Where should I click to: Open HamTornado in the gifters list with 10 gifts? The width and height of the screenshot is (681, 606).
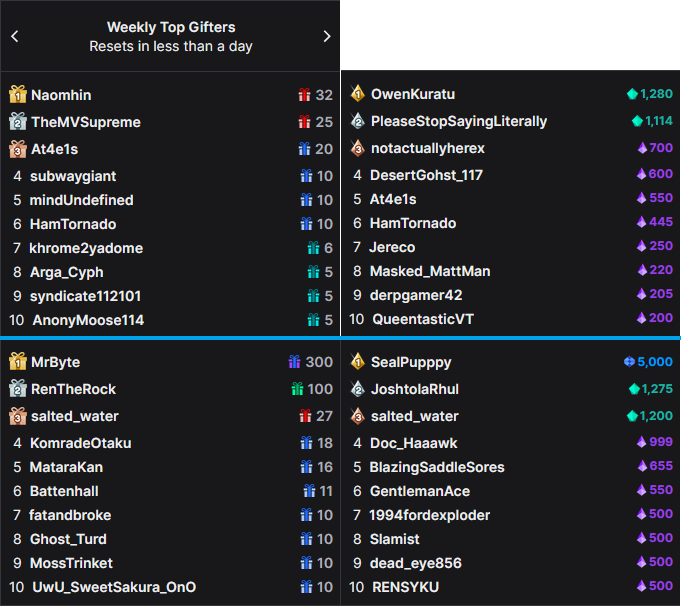tap(73, 224)
